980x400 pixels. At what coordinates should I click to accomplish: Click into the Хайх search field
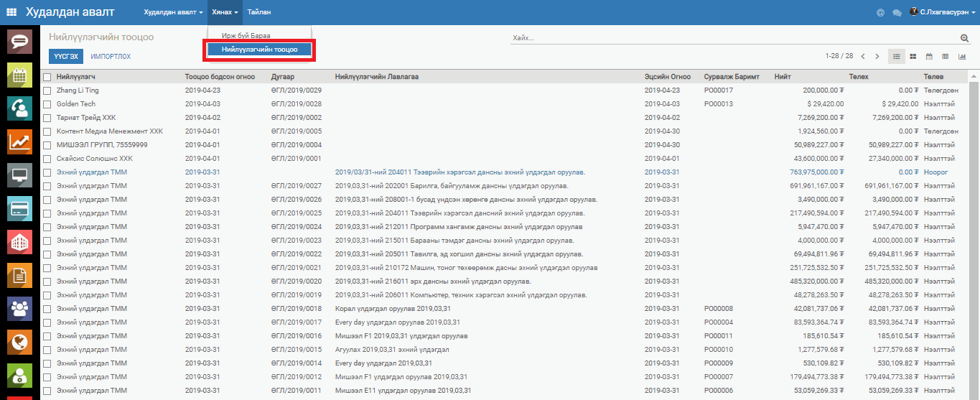click(x=732, y=37)
